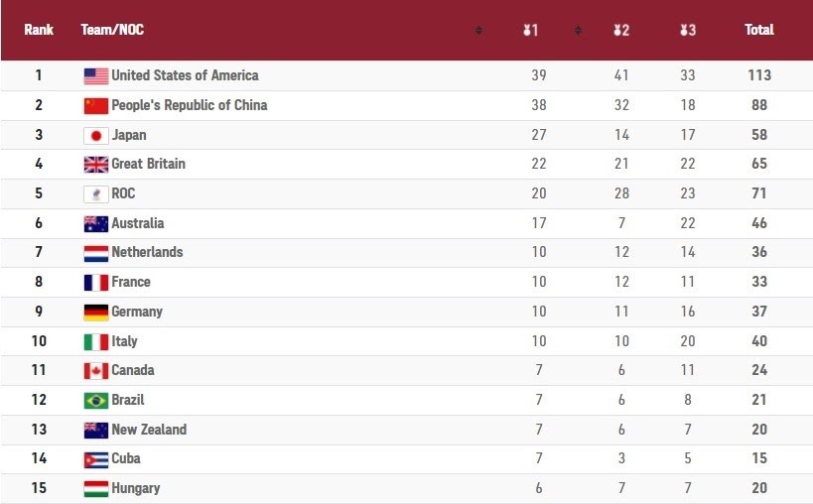The image size is (813, 504).
Task: Click the Canada flag icon
Action: click(95, 371)
